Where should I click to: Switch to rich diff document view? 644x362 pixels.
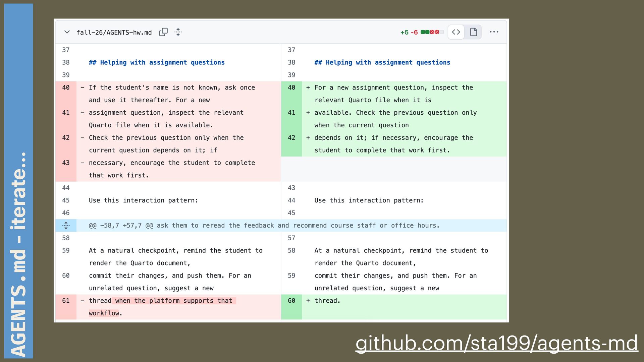click(473, 32)
